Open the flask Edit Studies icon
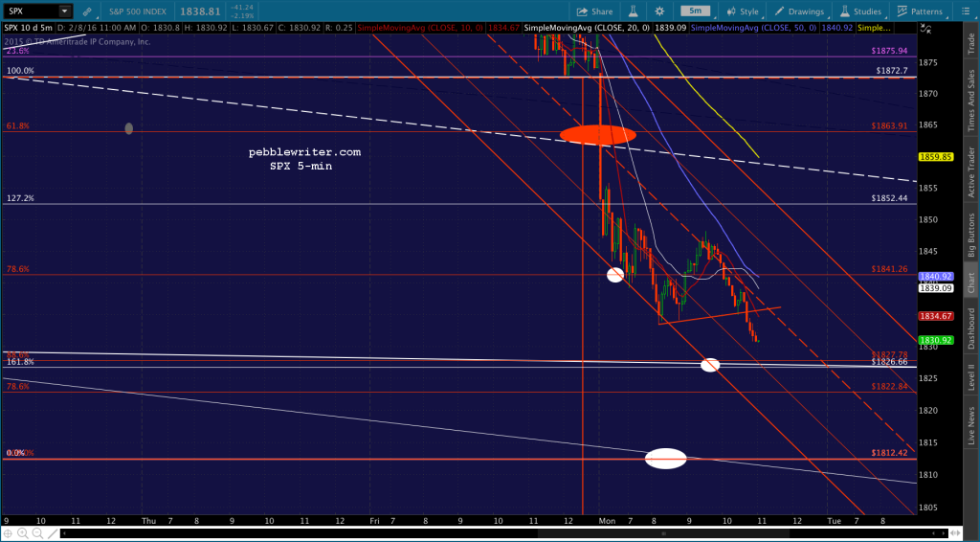 coord(633,11)
